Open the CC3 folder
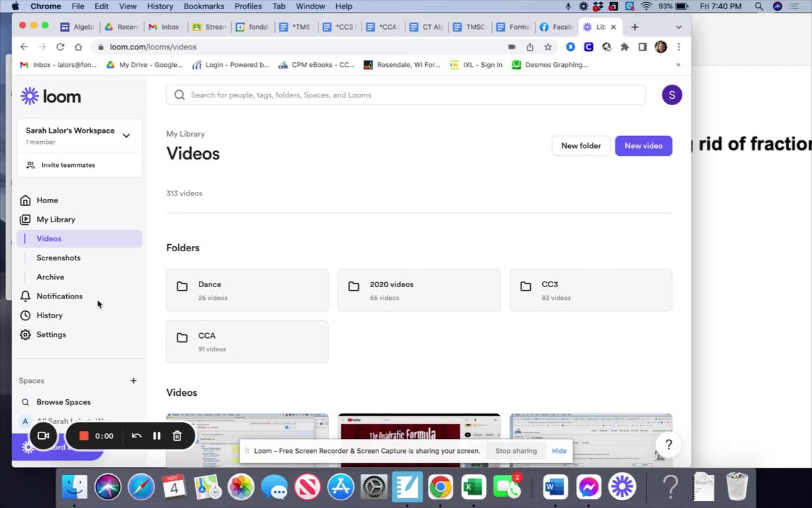Viewport: 812px width, 508px height. pos(591,290)
